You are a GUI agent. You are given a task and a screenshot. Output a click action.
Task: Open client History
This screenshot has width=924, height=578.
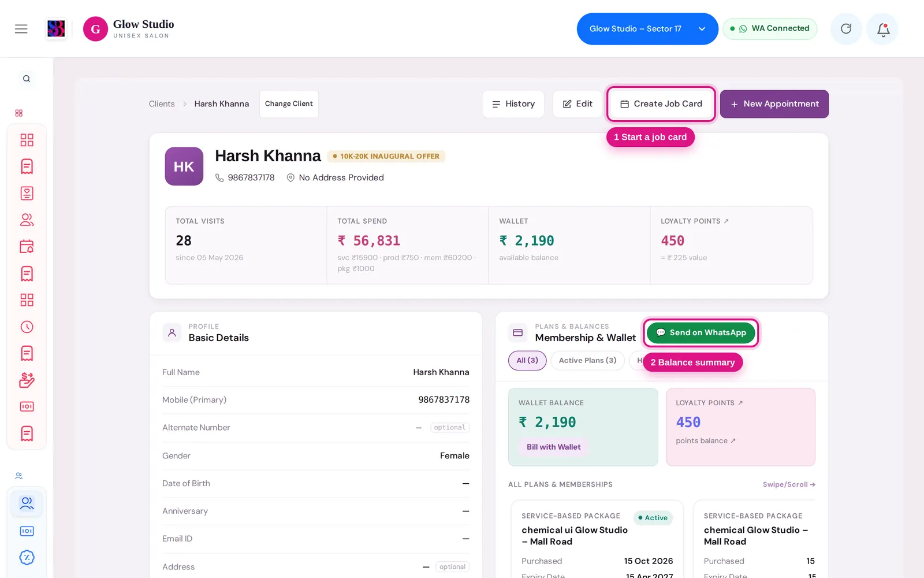coord(513,104)
